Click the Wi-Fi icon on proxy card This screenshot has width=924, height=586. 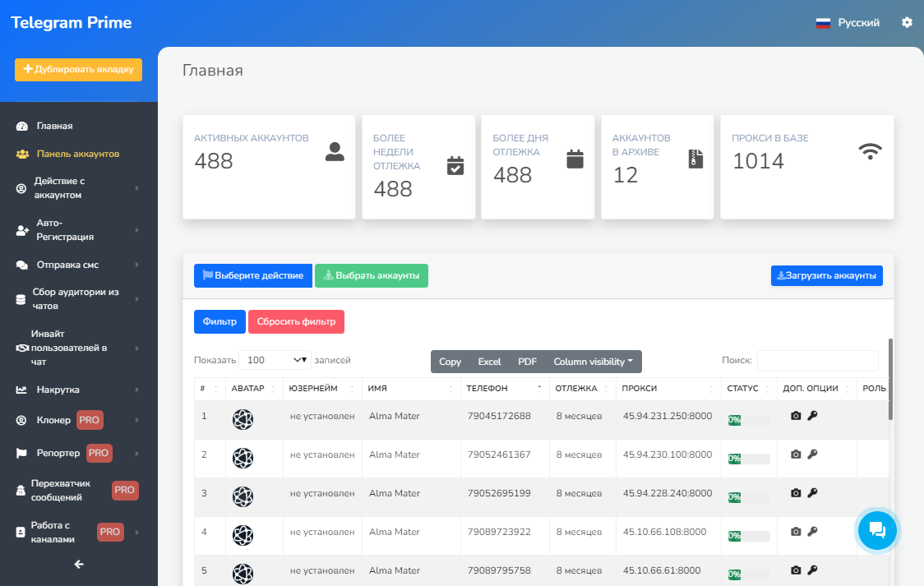[870, 150]
